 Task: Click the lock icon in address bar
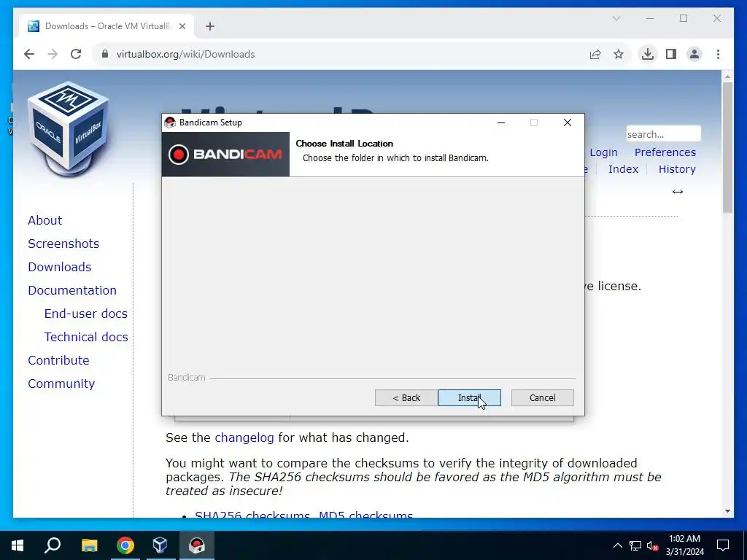tap(105, 54)
